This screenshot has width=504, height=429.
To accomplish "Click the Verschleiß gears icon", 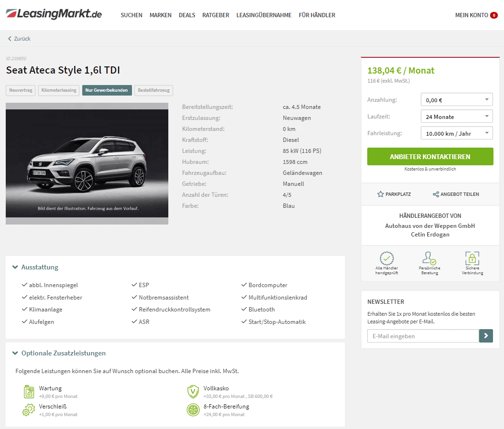I will click(x=29, y=410).
